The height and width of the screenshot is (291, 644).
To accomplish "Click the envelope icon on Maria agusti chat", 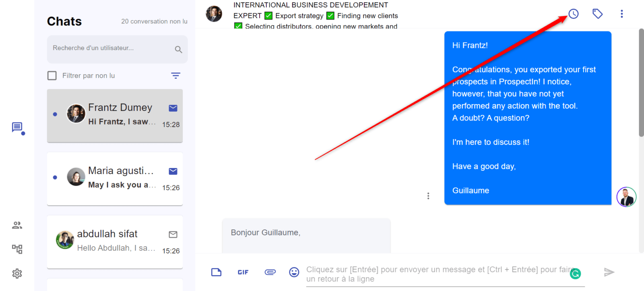I will (x=173, y=171).
